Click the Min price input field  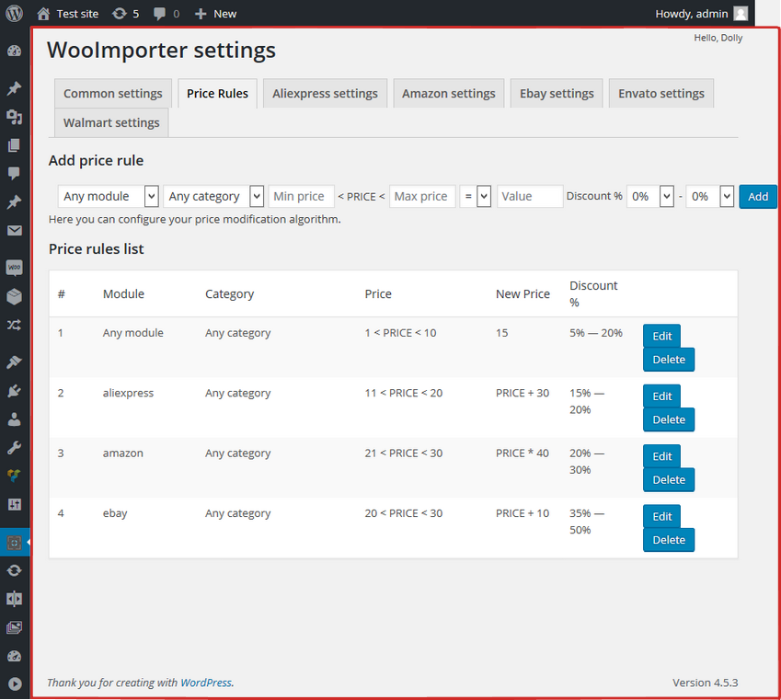302,196
